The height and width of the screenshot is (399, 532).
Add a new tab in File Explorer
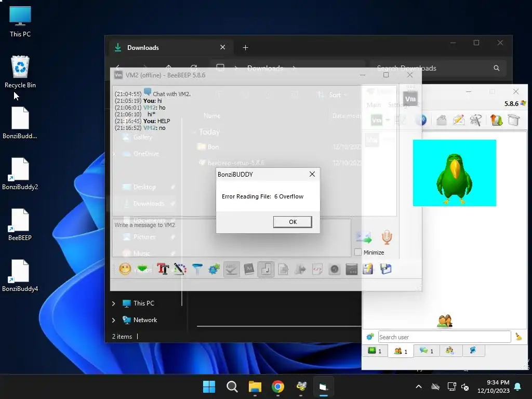click(x=245, y=48)
